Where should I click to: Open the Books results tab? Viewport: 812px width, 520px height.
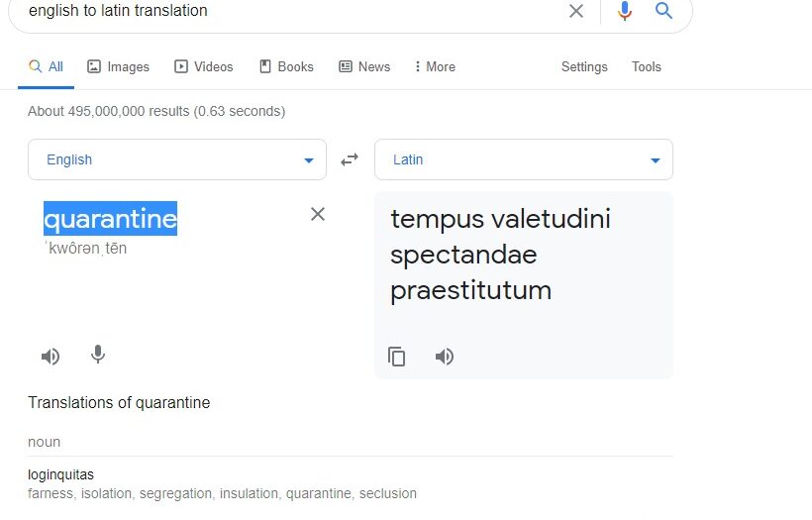(x=286, y=67)
